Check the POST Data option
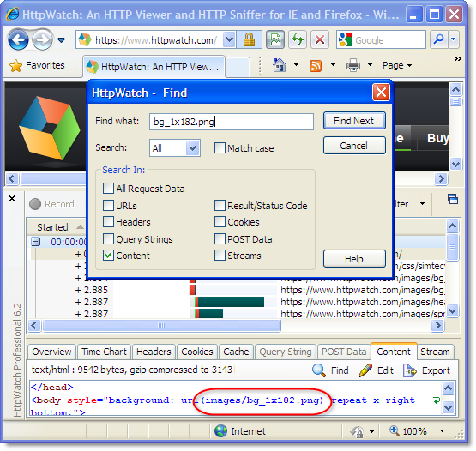 220,238
